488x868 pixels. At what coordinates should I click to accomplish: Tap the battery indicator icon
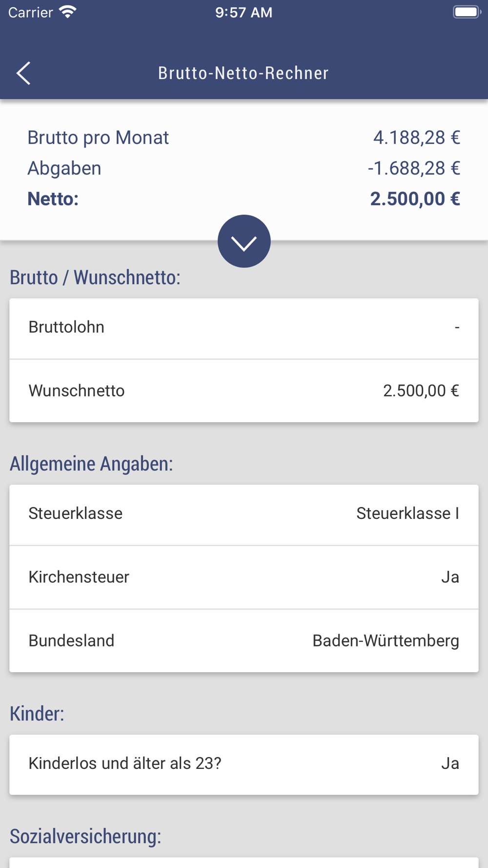(x=467, y=12)
